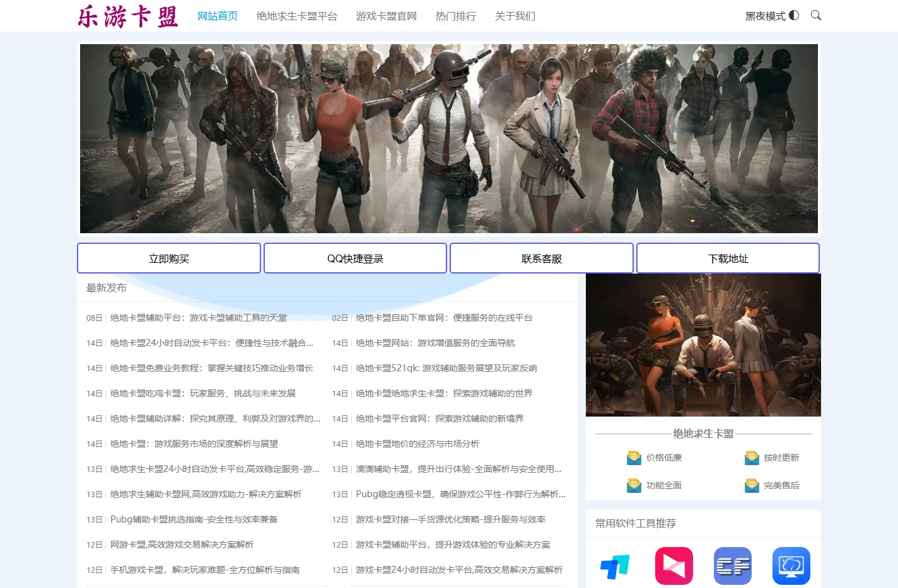Open 绝地求生卡盟平台 nav item

click(297, 16)
